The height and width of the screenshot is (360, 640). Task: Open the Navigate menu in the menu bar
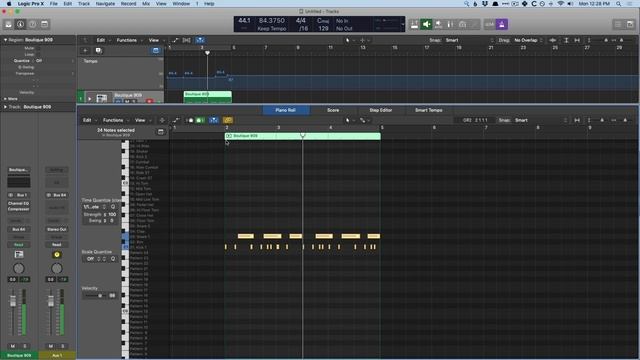click(x=105, y=4)
